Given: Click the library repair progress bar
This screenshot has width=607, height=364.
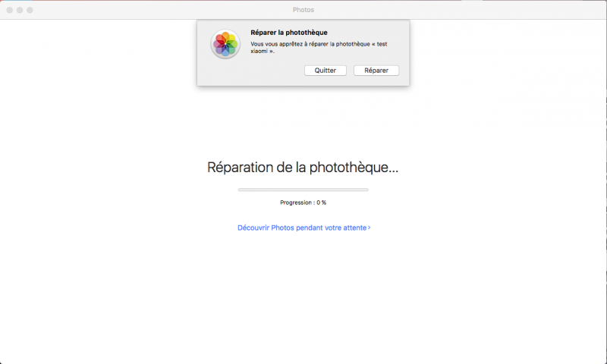Looking at the screenshot, I should (303, 190).
